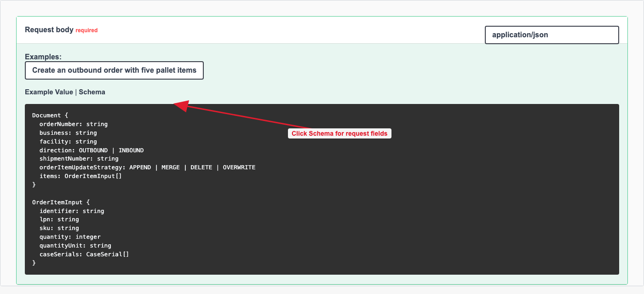644x294 pixels.
Task: Click the Request body heading
Action: pyautogui.click(x=49, y=30)
